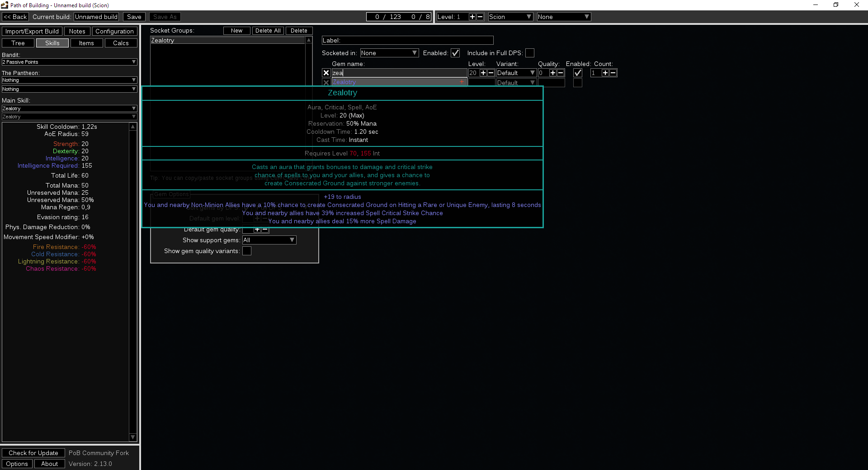Select Zealotry suggestion in gem dropdown list
This screenshot has height=470, width=868.
(x=400, y=82)
